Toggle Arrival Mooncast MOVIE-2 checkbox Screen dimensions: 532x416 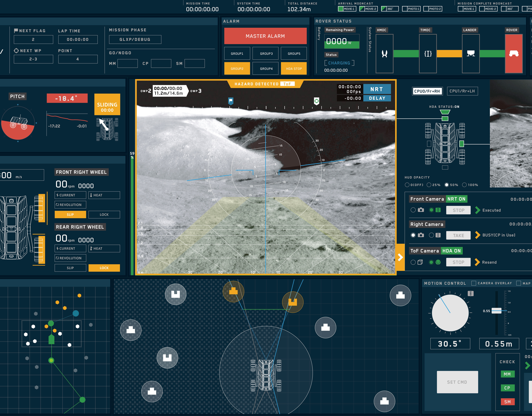[x=362, y=9]
